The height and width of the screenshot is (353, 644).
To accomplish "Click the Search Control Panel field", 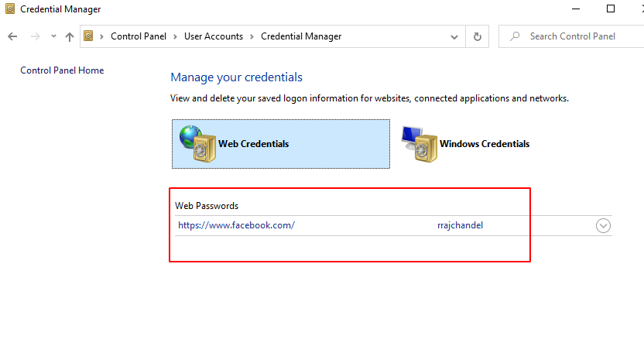I will coord(571,36).
